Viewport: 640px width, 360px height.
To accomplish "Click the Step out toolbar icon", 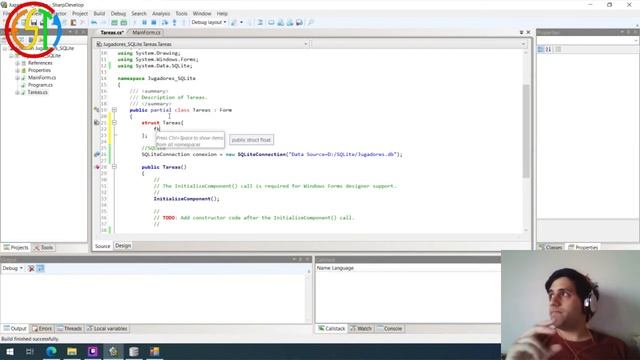I will [184, 22].
